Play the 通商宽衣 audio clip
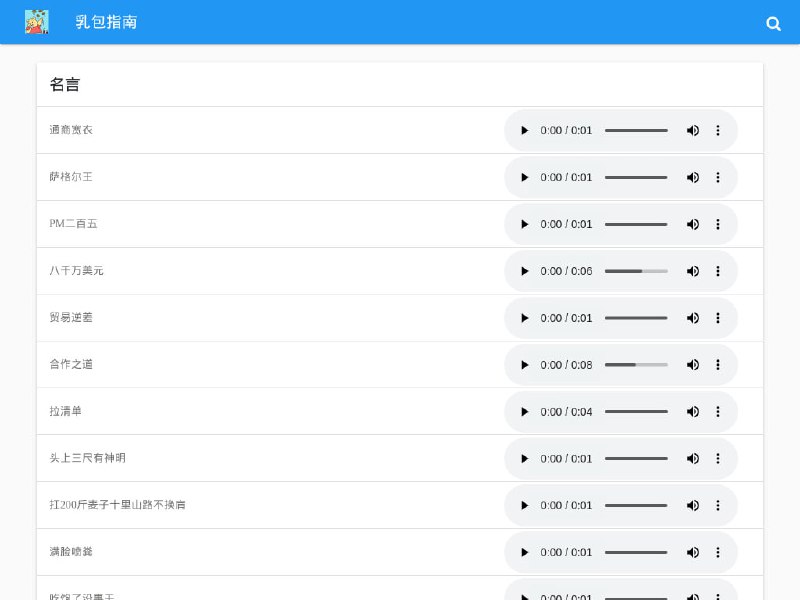 pyautogui.click(x=524, y=130)
